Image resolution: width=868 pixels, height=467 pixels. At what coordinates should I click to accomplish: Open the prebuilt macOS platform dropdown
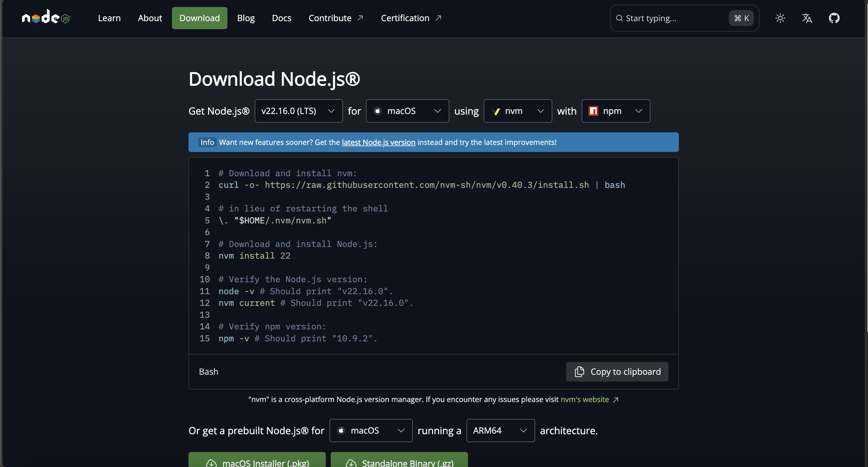click(371, 431)
